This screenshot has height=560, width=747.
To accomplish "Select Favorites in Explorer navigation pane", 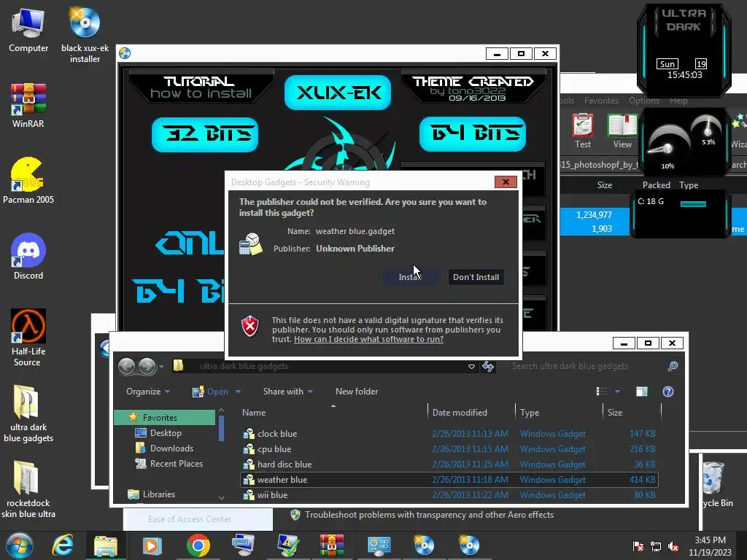I will click(165, 418).
